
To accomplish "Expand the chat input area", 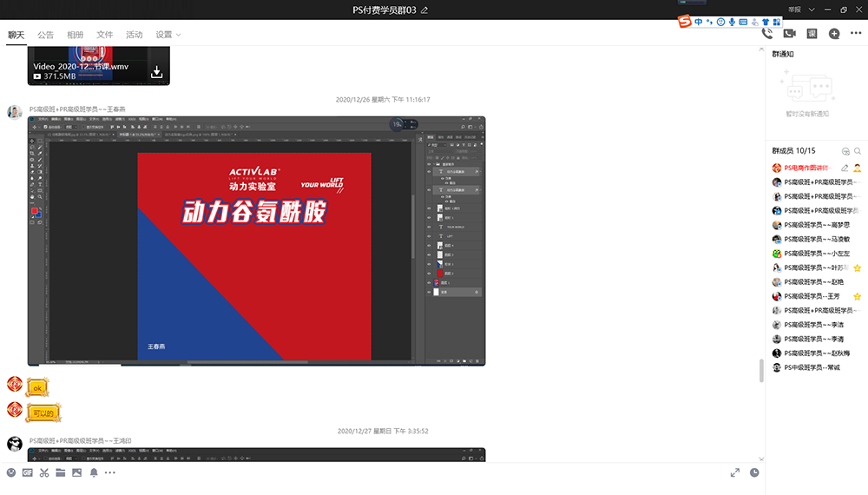I will [735, 472].
